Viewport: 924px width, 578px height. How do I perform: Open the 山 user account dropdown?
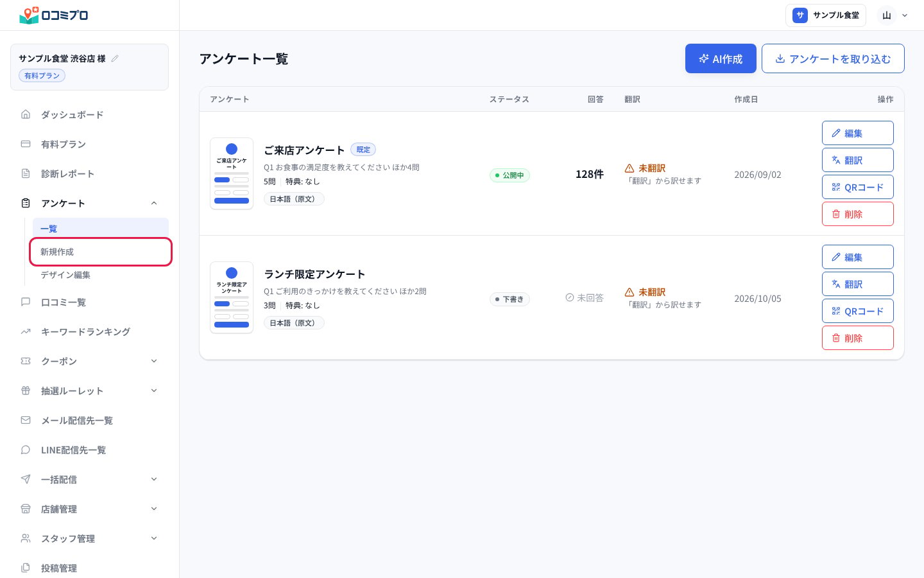point(894,15)
